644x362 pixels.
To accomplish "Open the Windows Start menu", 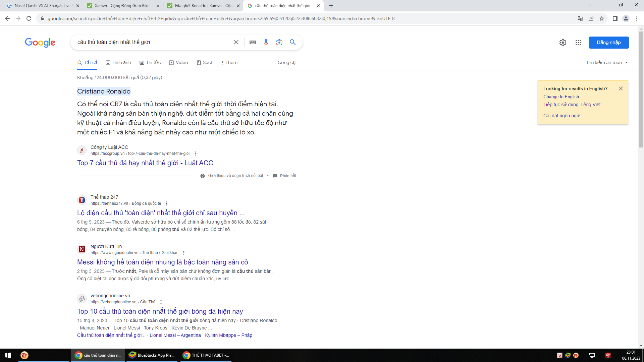I will pos(7,355).
